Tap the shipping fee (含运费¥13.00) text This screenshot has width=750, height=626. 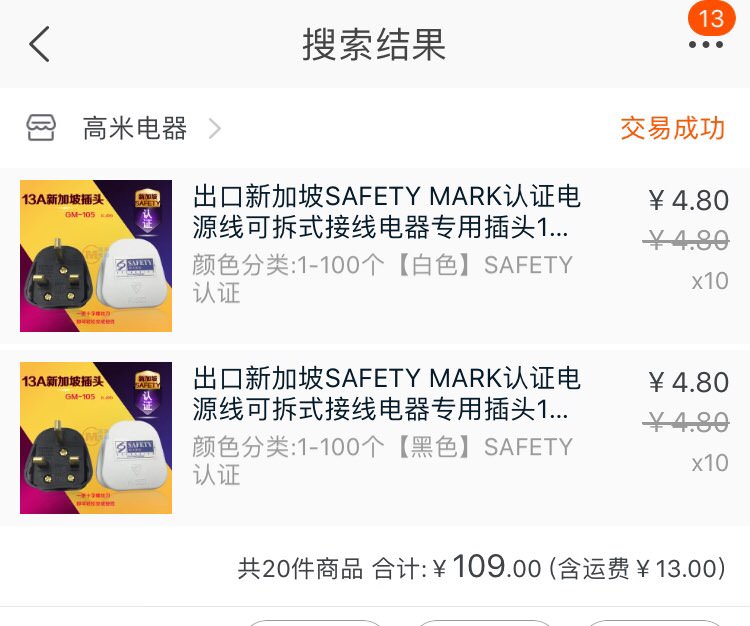point(637,569)
